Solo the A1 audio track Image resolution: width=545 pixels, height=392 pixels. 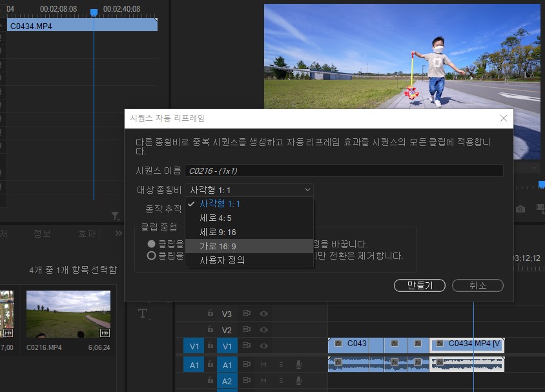click(281, 364)
